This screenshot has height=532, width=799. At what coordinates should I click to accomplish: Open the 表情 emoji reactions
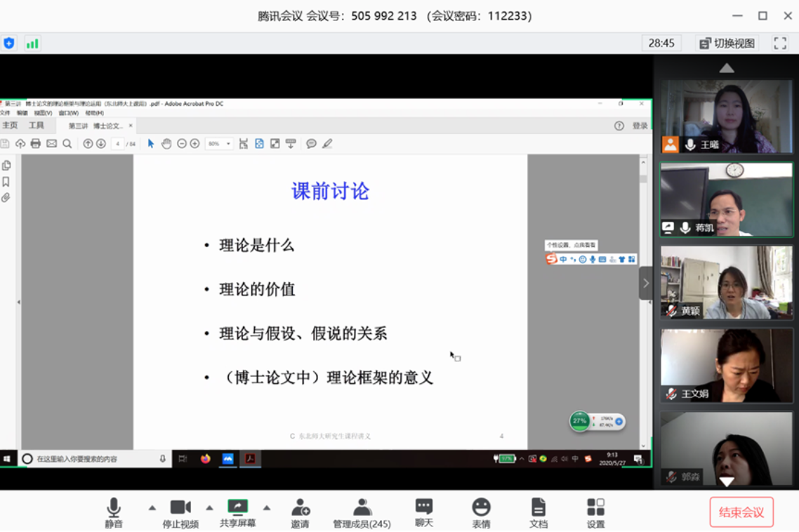pos(481,512)
